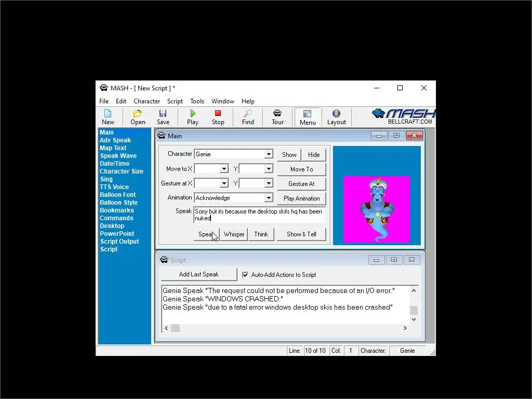Click the Speak button

206,234
